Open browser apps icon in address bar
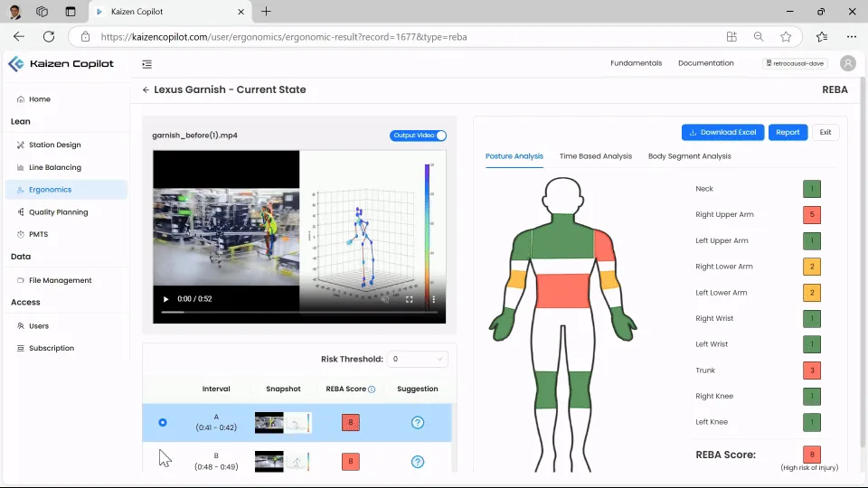Image resolution: width=868 pixels, height=488 pixels. pos(731,36)
